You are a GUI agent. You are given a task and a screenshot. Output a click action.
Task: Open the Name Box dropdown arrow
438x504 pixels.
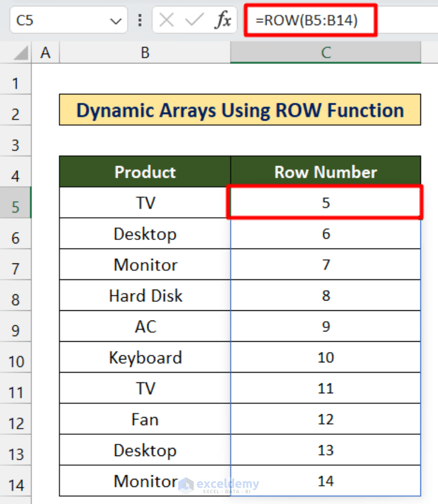point(116,20)
